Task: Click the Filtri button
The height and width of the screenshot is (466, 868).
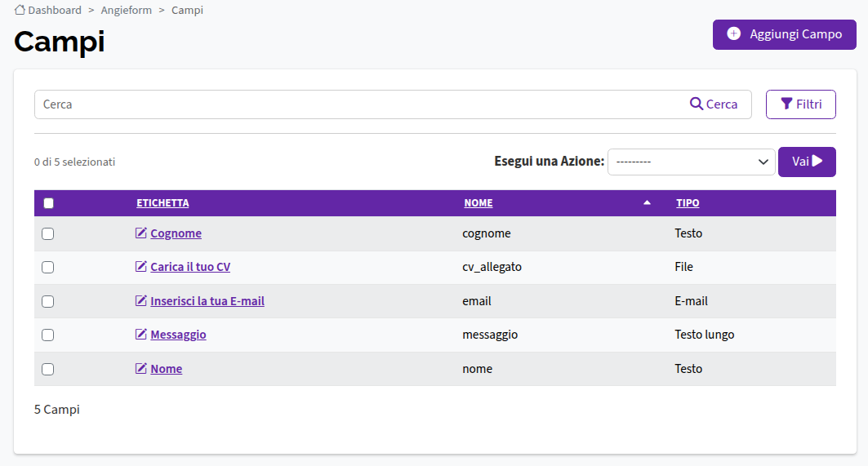Action: 800,104
